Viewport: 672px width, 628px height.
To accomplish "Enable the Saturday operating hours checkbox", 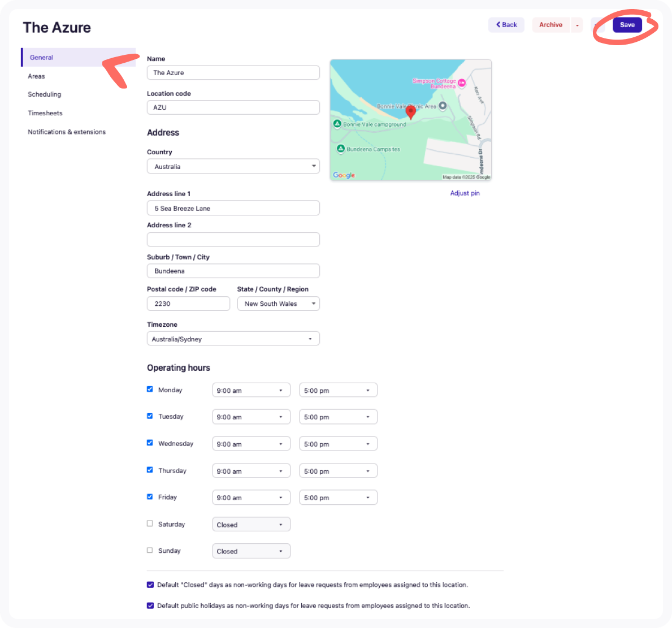I will 150,523.
